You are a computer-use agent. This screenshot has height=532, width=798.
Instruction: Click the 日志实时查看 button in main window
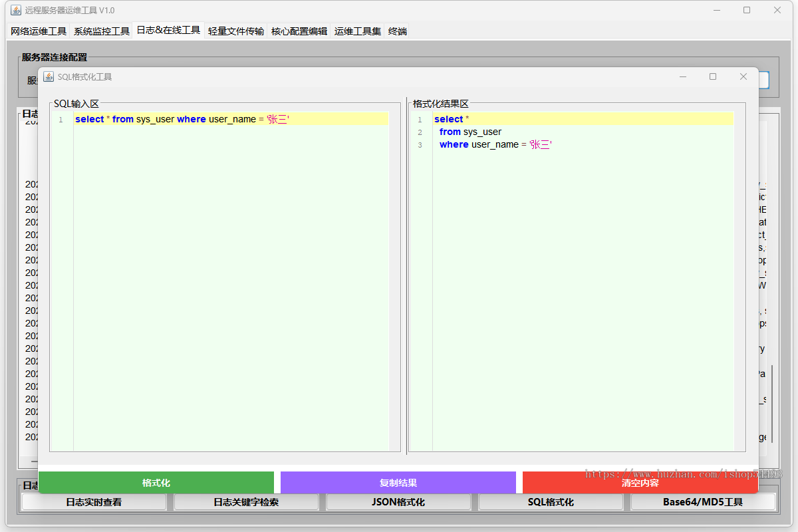click(x=94, y=502)
